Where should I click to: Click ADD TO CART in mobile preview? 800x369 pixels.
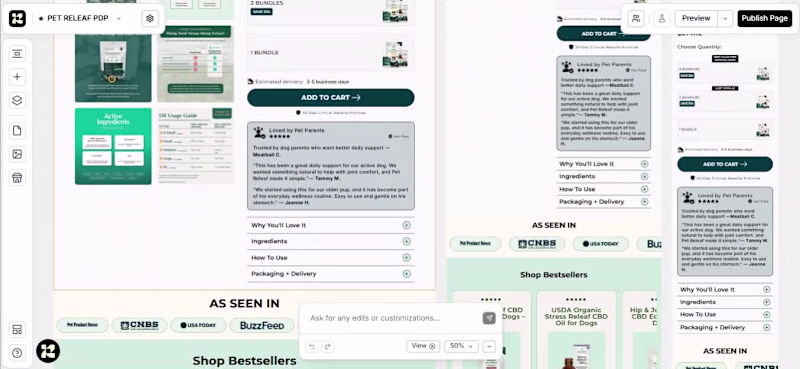click(725, 164)
